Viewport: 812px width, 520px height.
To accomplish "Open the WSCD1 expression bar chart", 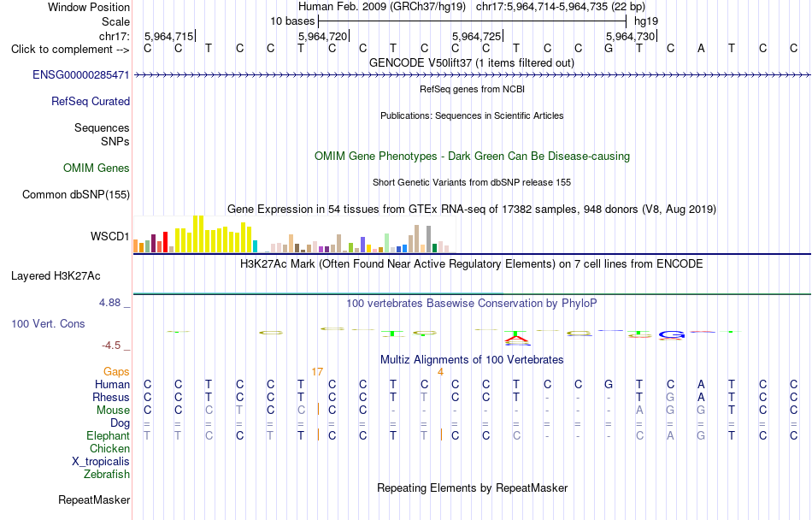I will tap(294, 234).
